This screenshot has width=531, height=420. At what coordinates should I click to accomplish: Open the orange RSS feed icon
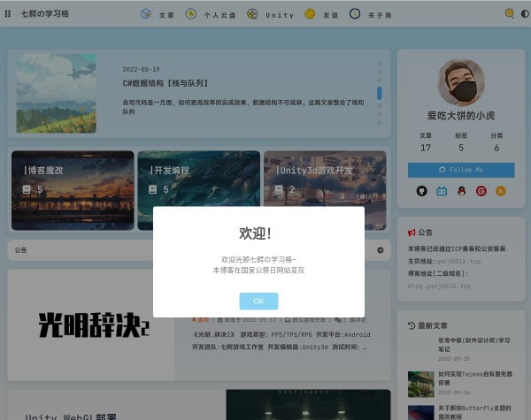tap(501, 191)
